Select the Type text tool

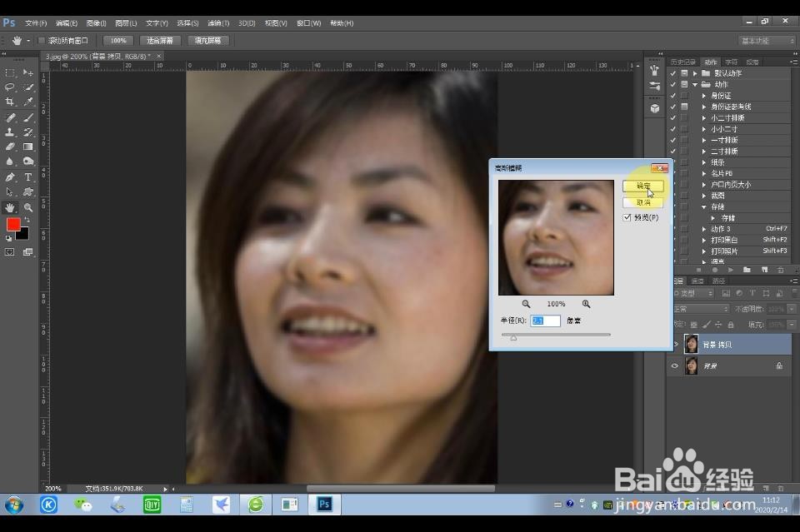(28, 177)
